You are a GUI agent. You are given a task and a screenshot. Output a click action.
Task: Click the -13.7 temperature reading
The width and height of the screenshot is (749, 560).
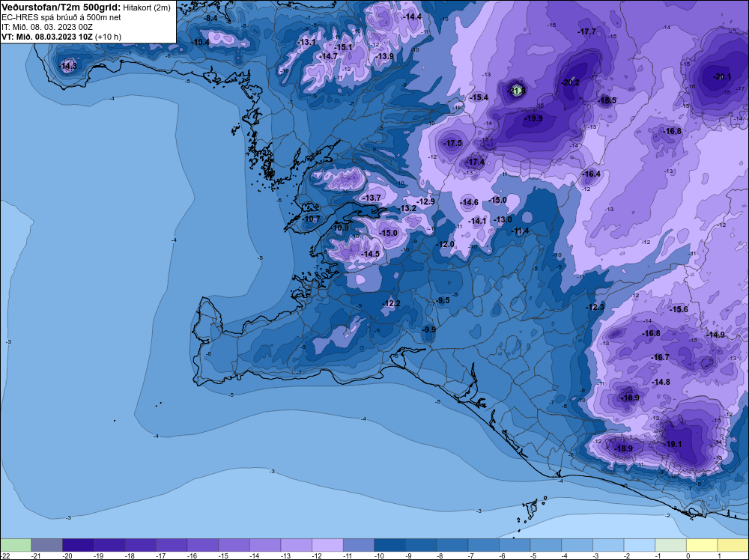[x=372, y=198]
